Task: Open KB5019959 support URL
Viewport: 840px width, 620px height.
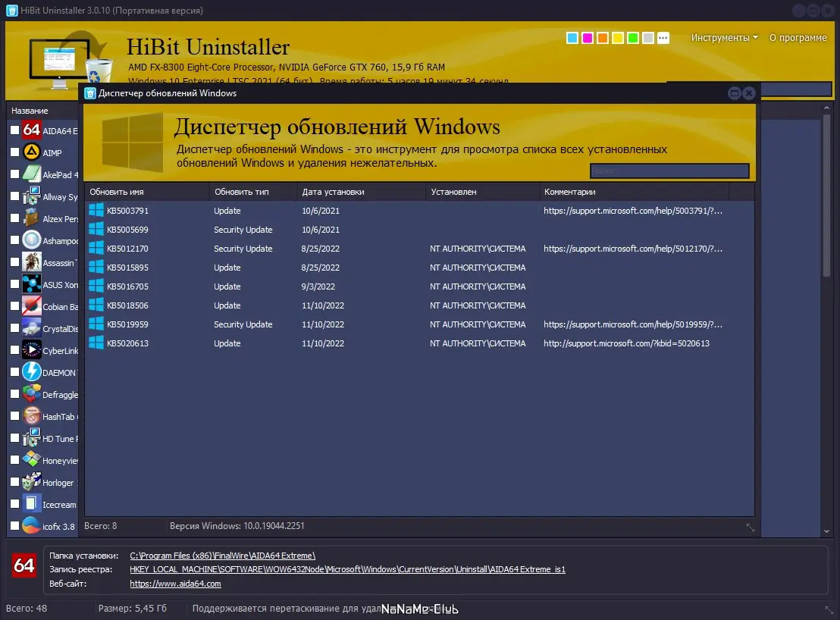Action: [633, 324]
